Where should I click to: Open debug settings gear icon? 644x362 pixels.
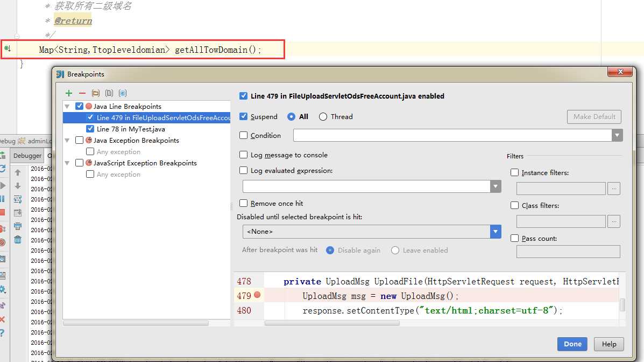coord(3,290)
